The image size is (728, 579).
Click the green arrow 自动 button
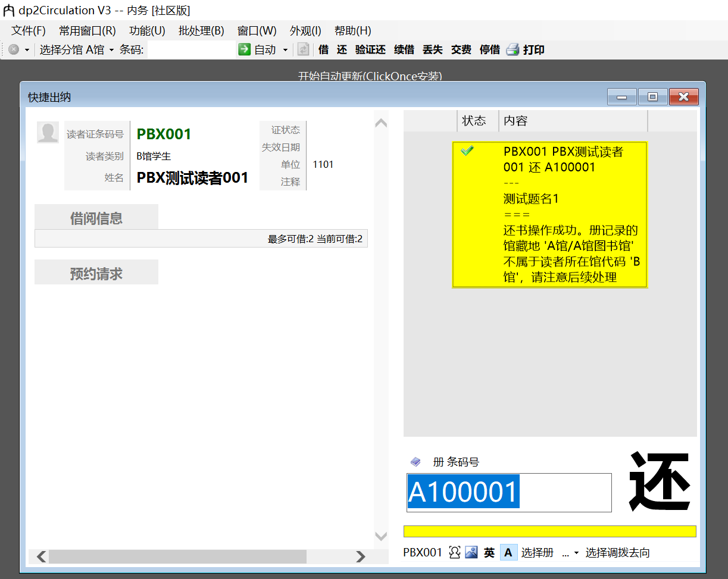pos(258,50)
